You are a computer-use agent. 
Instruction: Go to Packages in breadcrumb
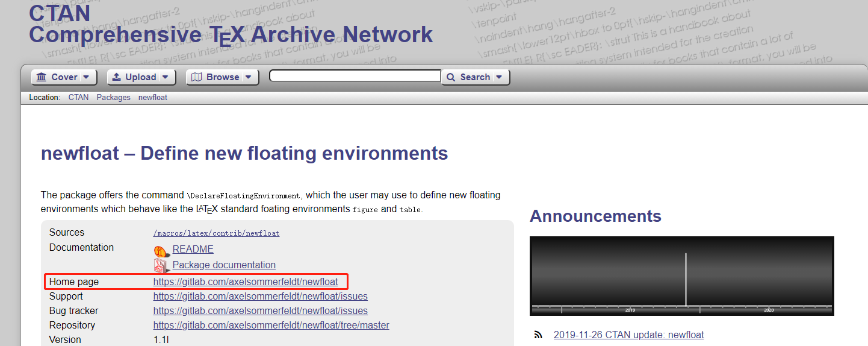pos(113,97)
